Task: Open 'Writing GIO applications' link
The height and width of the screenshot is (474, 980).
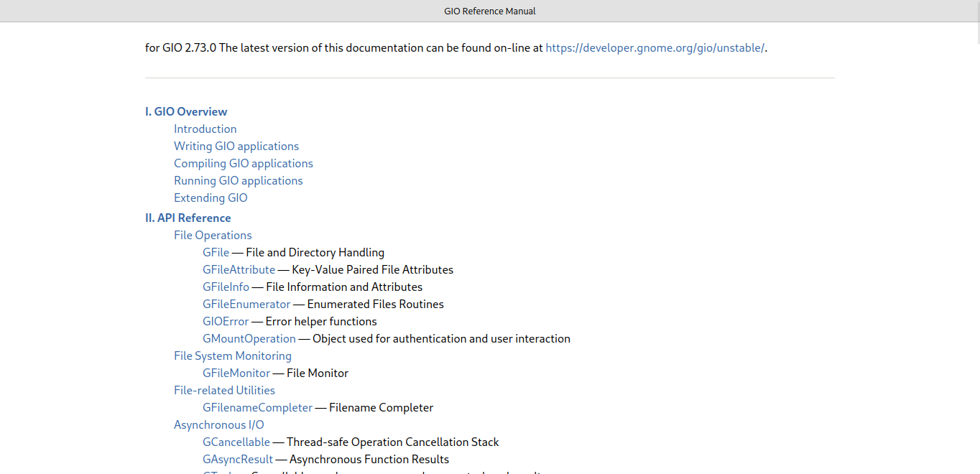Action: (236, 146)
